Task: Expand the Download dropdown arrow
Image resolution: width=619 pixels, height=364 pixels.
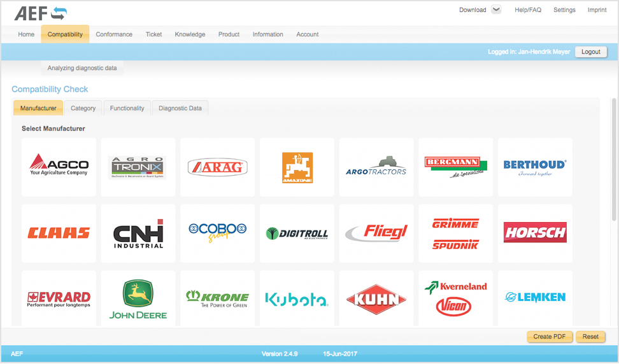Action: [496, 10]
